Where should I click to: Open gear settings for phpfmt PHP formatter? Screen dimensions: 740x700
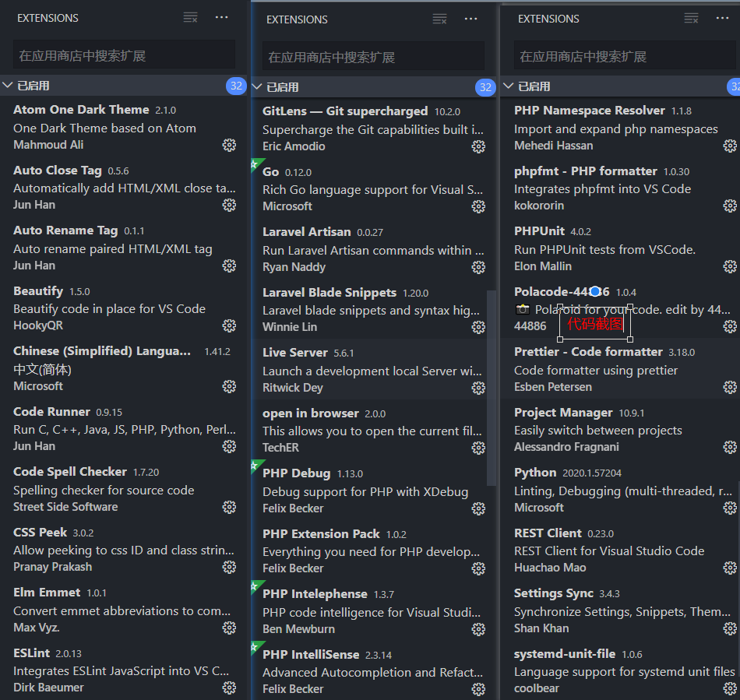pyautogui.click(x=730, y=206)
